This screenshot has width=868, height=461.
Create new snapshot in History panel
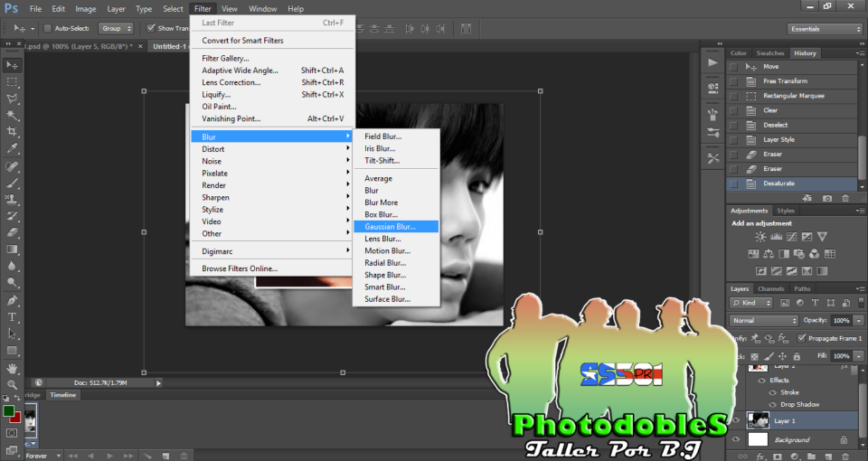click(x=827, y=198)
